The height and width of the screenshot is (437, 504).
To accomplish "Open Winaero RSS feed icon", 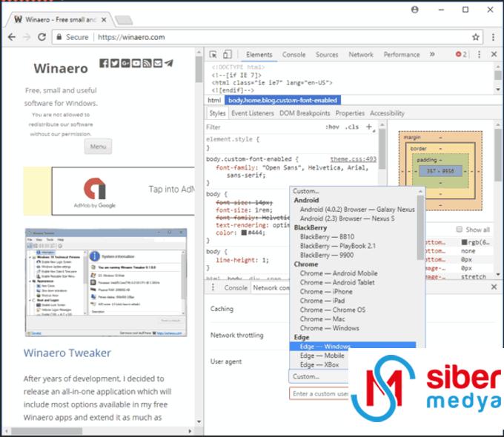I will tap(147, 63).
